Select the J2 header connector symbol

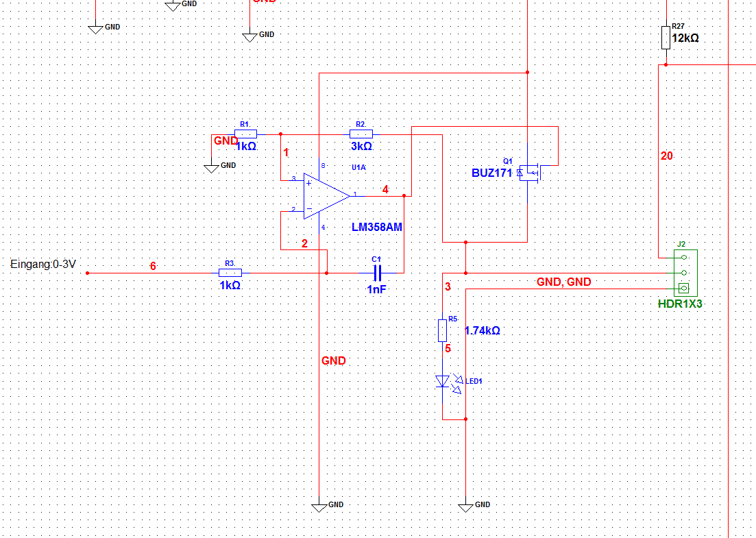coord(685,272)
